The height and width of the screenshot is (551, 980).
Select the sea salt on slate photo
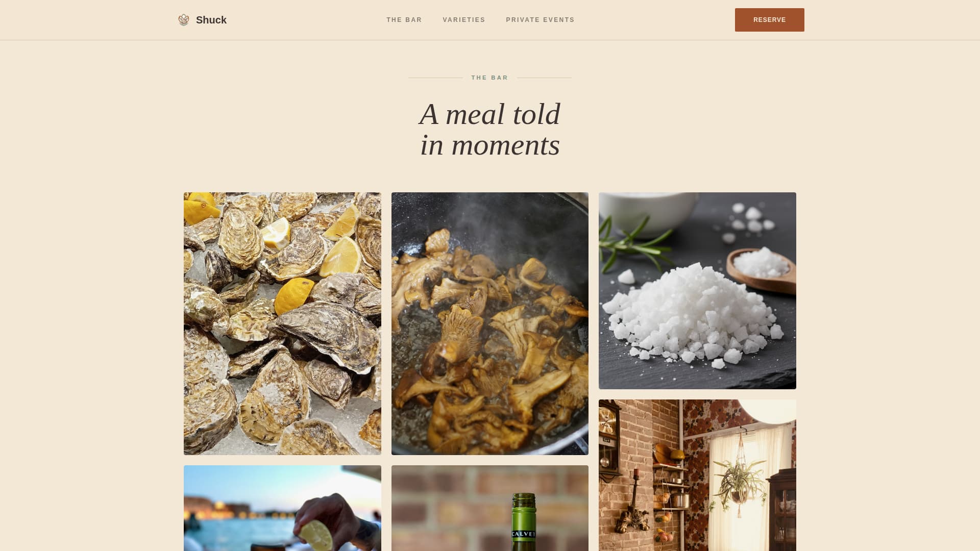tap(697, 291)
